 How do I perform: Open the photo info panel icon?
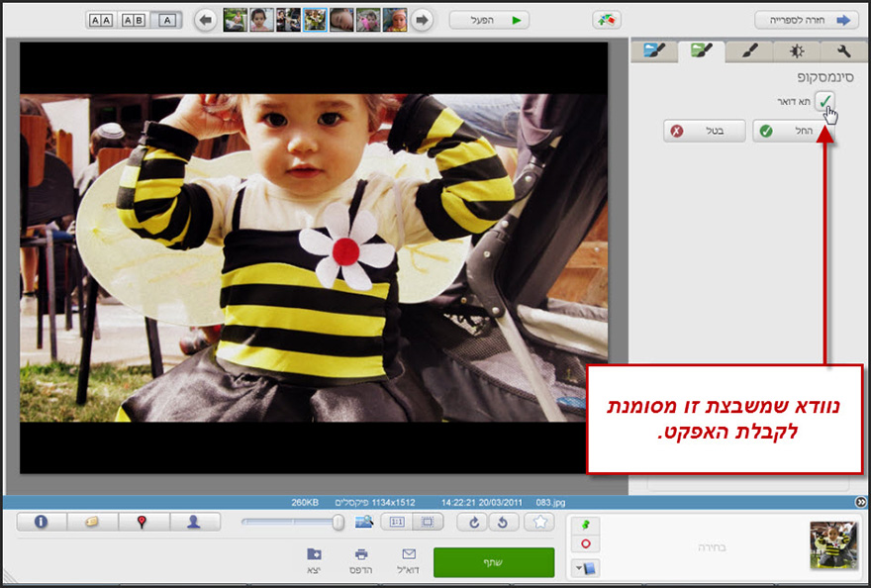(x=42, y=522)
